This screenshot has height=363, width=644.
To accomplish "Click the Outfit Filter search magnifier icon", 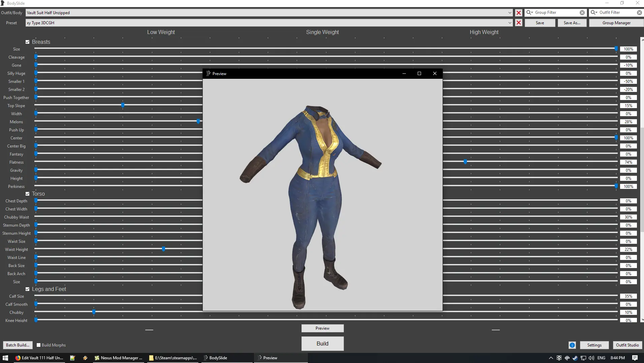I will coord(594,12).
